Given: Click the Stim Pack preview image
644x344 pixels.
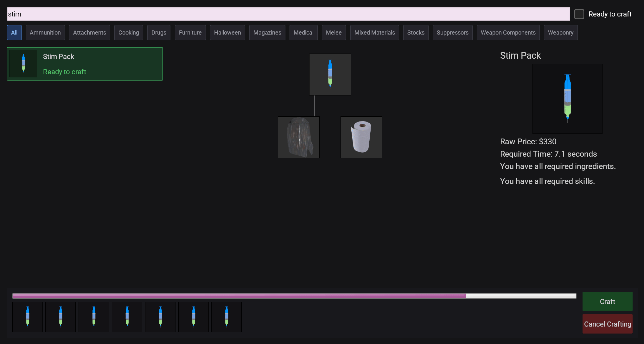Looking at the screenshot, I should (567, 99).
